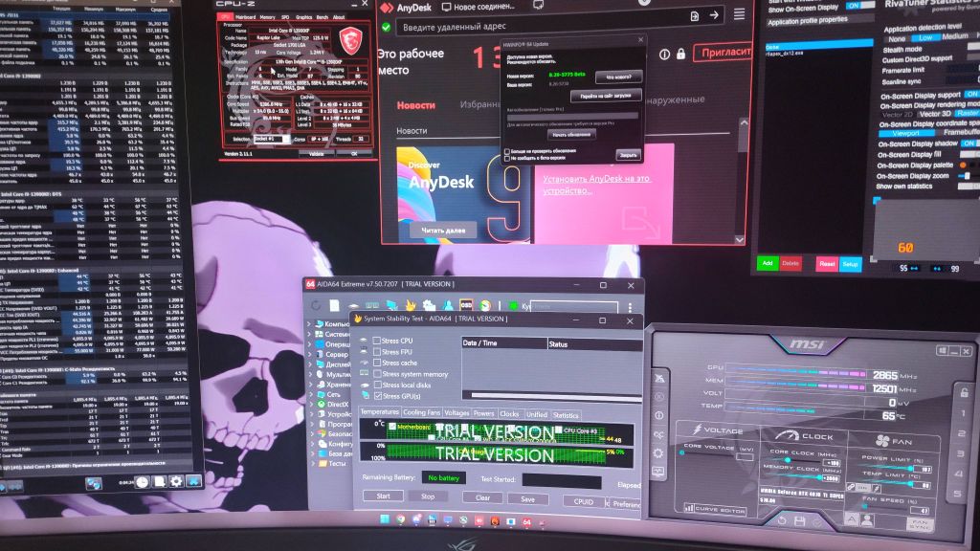The width and height of the screenshot is (980, 551).
Task: Click the green Add button in RivaTuner
Action: (x=767, y=263)
